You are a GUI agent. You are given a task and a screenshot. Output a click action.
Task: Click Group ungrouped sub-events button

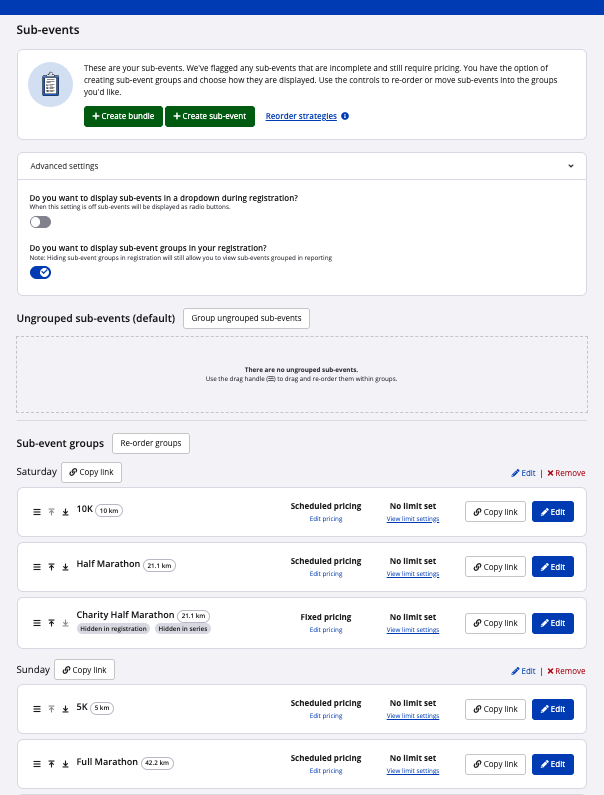tap(246, 318)
